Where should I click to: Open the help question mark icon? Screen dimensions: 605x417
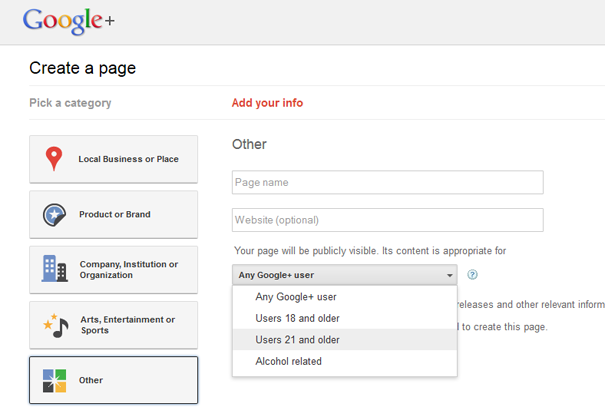(472, 275)
